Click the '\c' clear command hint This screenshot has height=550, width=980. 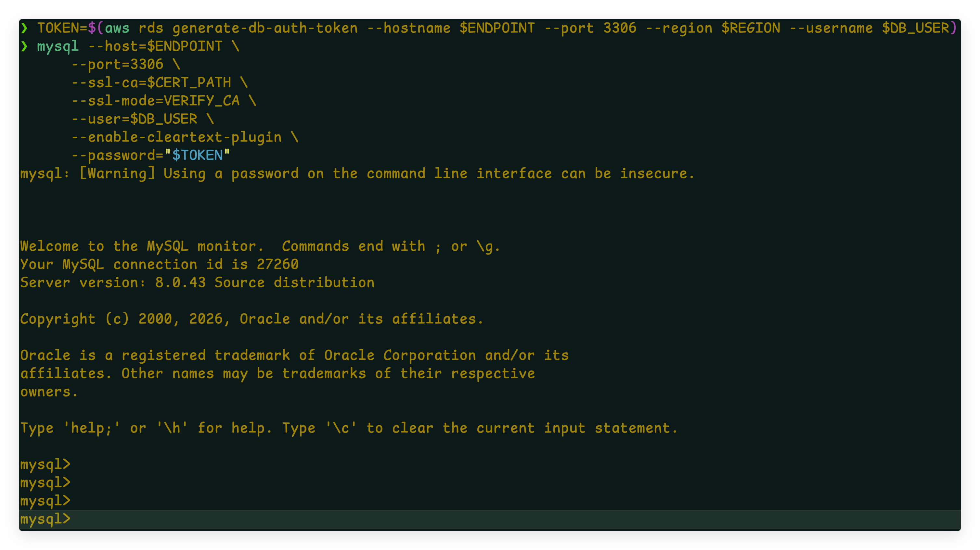coord(341,428)
